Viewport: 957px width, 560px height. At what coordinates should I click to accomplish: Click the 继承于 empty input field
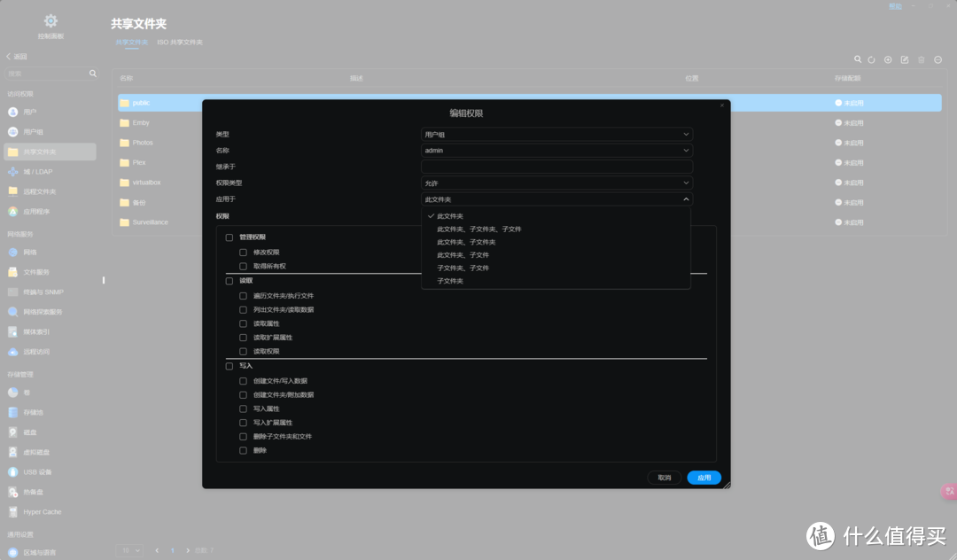pyautogui.click(x=556, y=167)
